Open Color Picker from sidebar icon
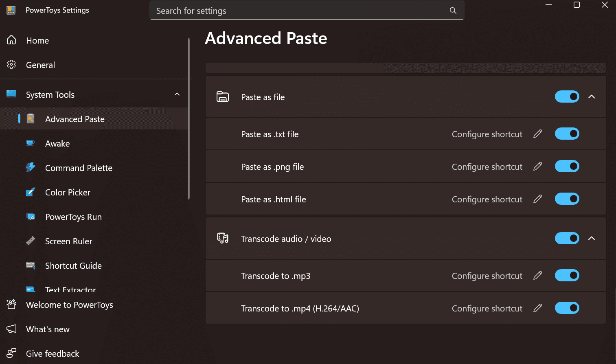 tap(31, 192)
